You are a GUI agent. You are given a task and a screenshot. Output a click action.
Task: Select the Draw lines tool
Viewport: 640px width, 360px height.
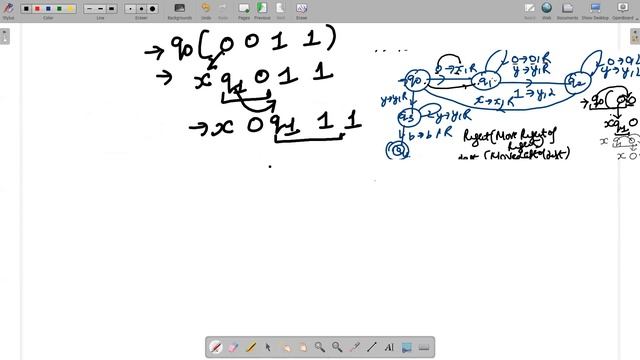[x=371, y=347]
